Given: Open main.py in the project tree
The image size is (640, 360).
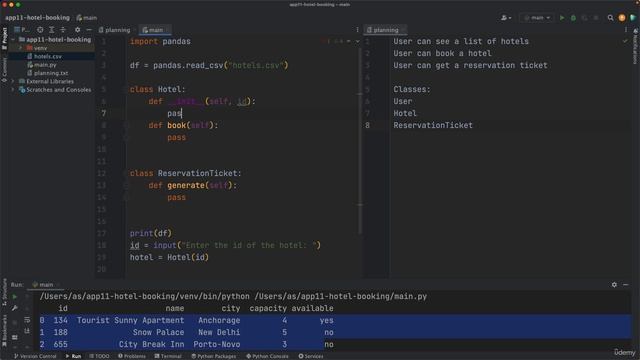Looking at the screenshot, I should click(x=45, y=65).
